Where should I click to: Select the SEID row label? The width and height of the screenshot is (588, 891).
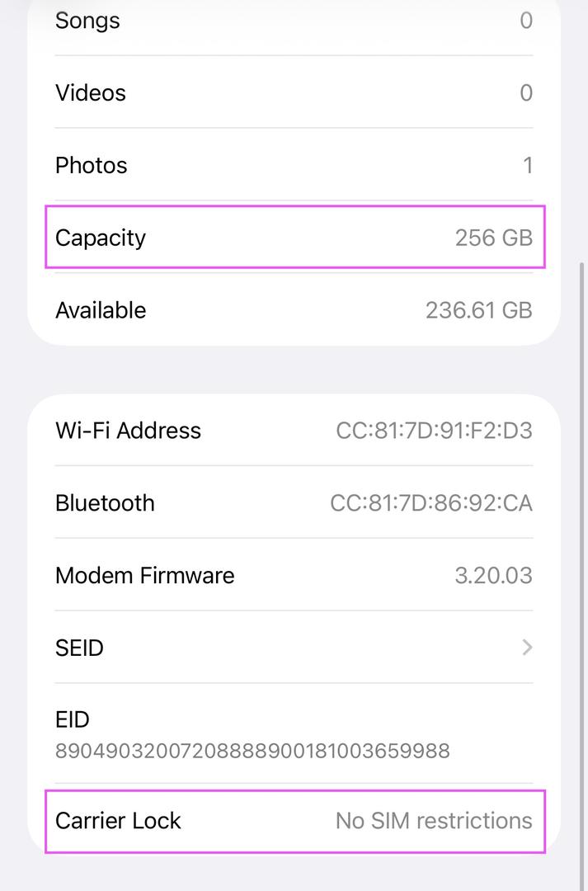[79, 648]
